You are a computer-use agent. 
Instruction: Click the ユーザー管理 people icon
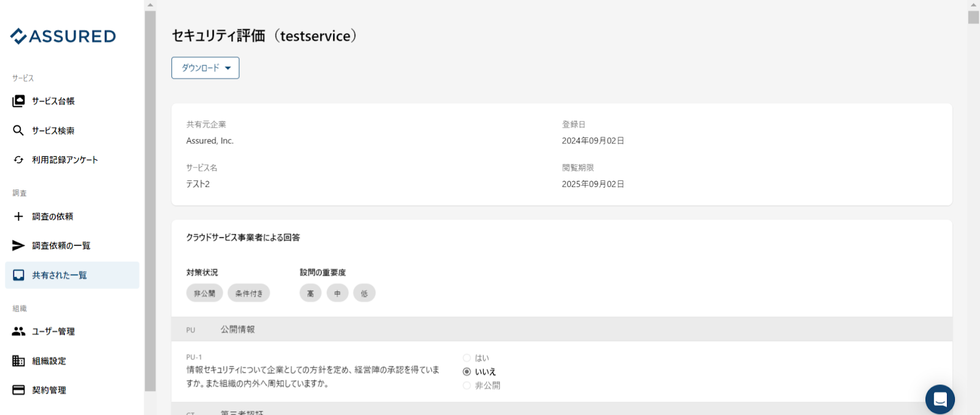tap(18, 332)
